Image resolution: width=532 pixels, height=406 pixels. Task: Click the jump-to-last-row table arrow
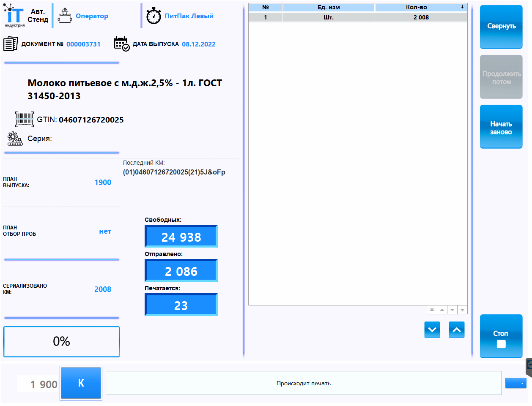click(x=462, y=310)
